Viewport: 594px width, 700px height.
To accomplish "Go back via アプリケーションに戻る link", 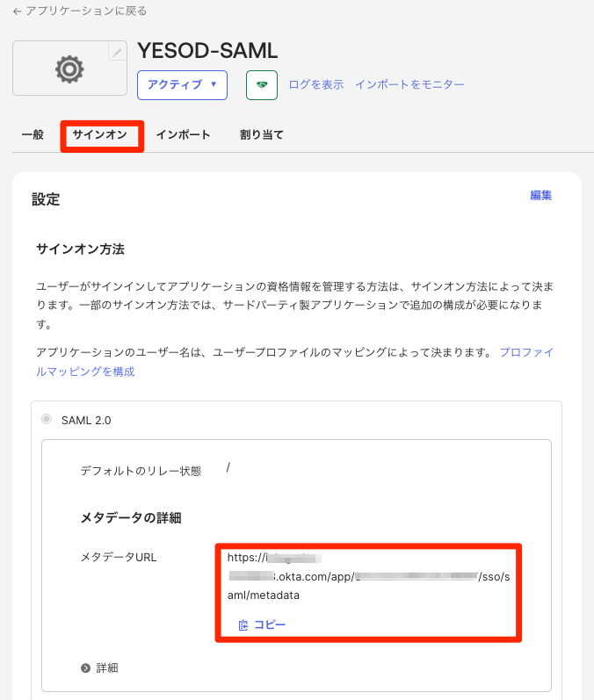I will (79, 11).
